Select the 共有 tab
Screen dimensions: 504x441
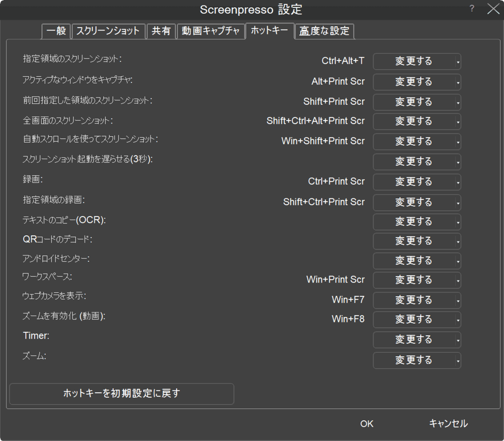[161, 31]
